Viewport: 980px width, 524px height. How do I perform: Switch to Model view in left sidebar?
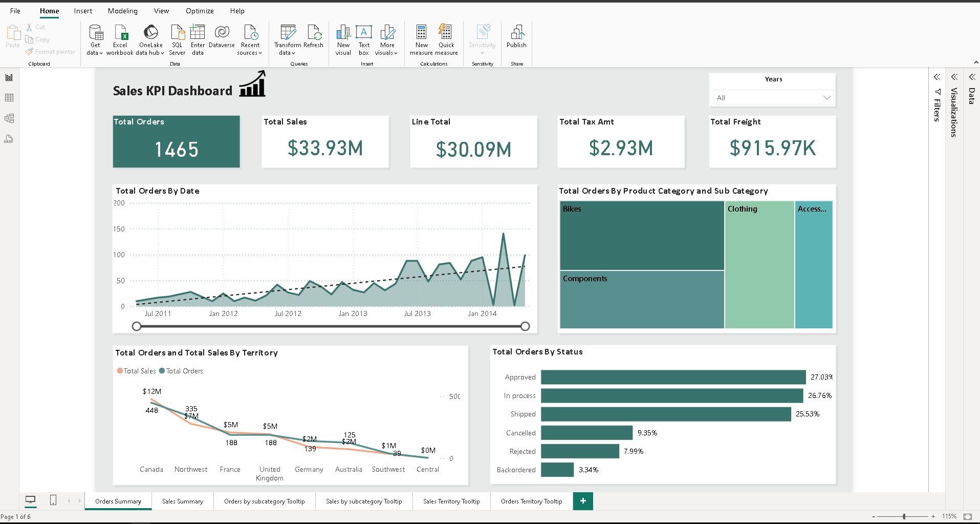(x=9, y=118)
